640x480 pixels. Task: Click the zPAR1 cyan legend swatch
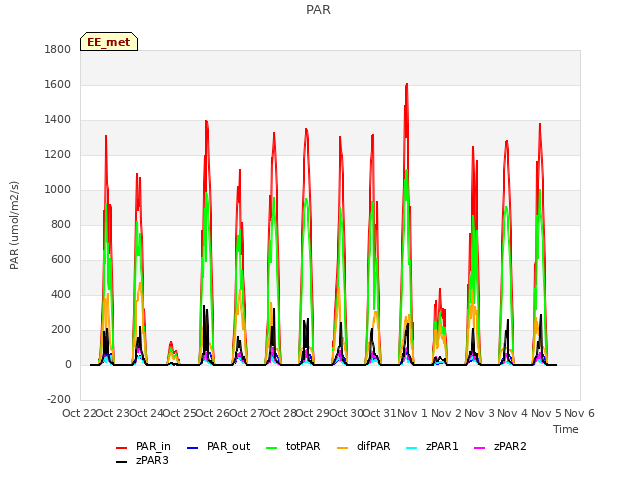(x=412, y=448)
